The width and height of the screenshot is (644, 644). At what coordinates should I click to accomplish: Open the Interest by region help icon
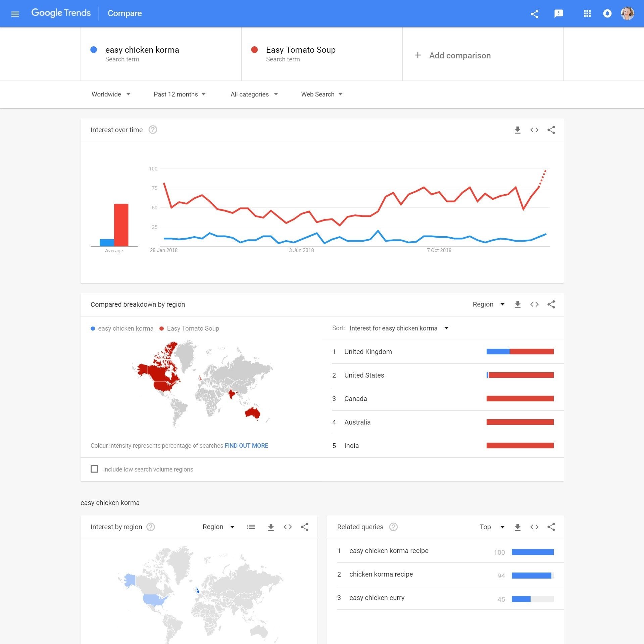151,527
